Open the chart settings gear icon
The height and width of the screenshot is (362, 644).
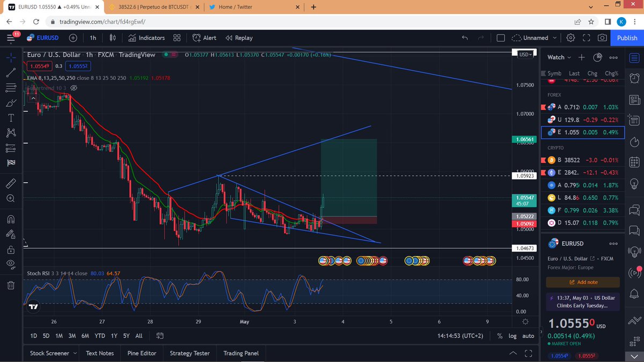(570, 38)
